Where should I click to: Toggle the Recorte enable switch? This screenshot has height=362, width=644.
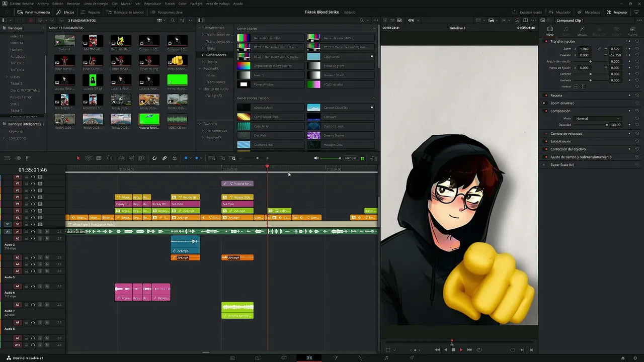coord(546,95)
